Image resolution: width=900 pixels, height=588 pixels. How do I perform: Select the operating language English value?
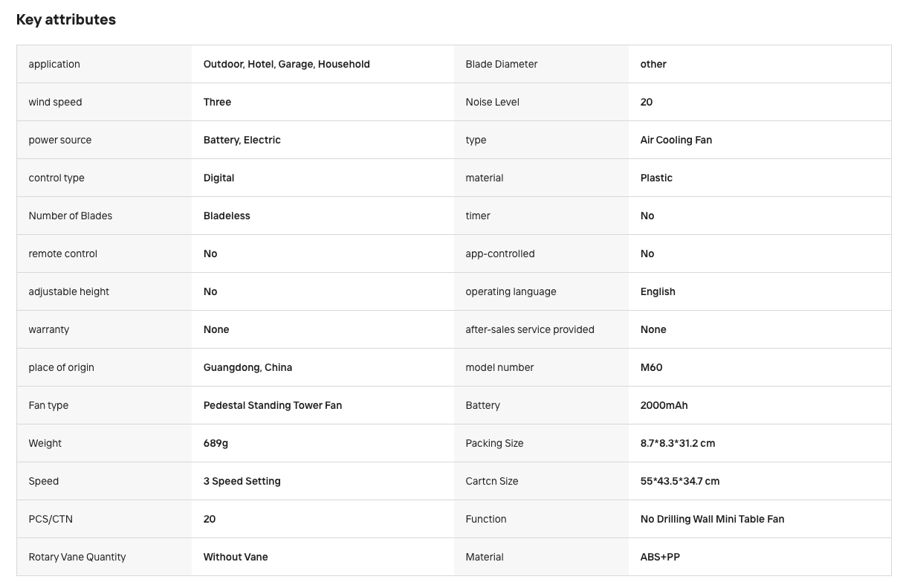(658, 291)
